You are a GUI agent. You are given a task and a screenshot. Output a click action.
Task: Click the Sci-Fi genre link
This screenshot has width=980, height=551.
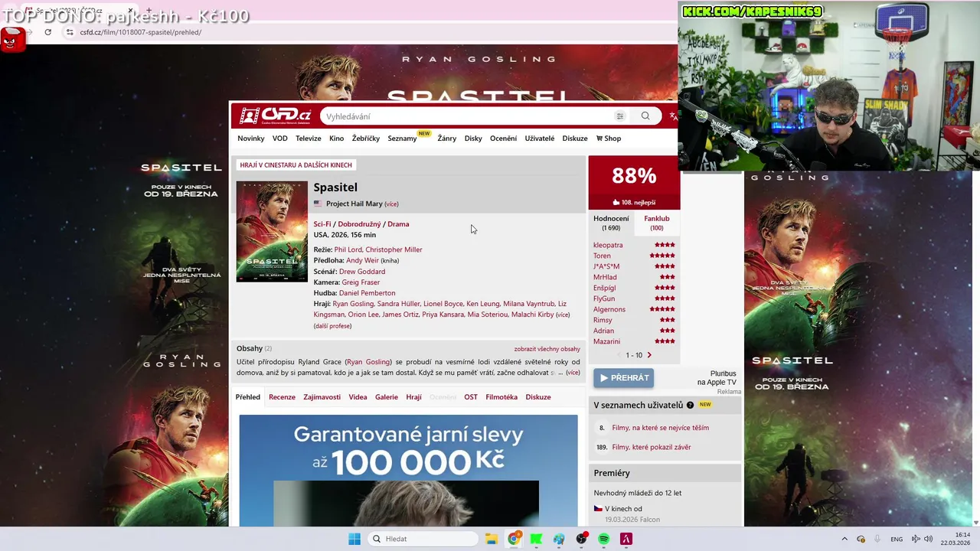322,224
